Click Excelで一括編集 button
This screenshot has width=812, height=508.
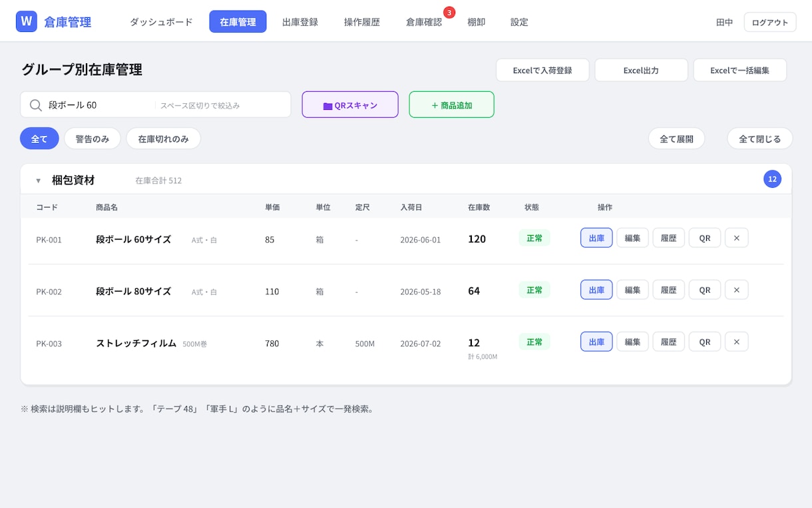coord(739,70)
